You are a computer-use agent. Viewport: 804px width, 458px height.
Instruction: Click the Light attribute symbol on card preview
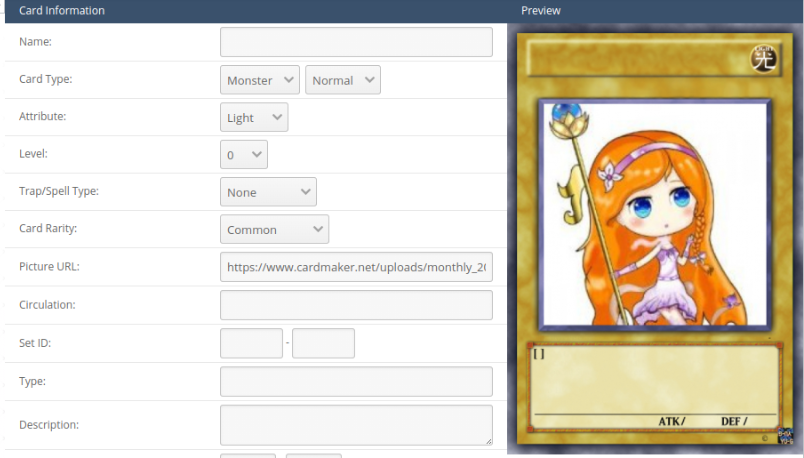pos(764,59)
